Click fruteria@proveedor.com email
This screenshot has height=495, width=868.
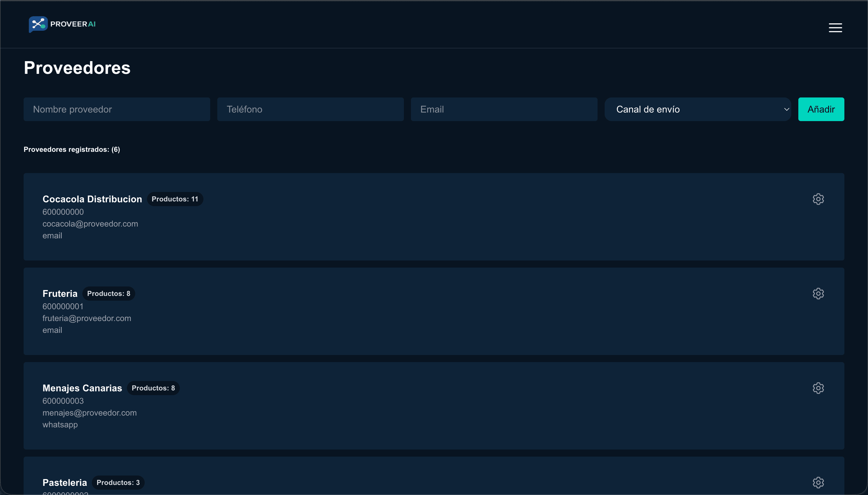pos(87,318)
